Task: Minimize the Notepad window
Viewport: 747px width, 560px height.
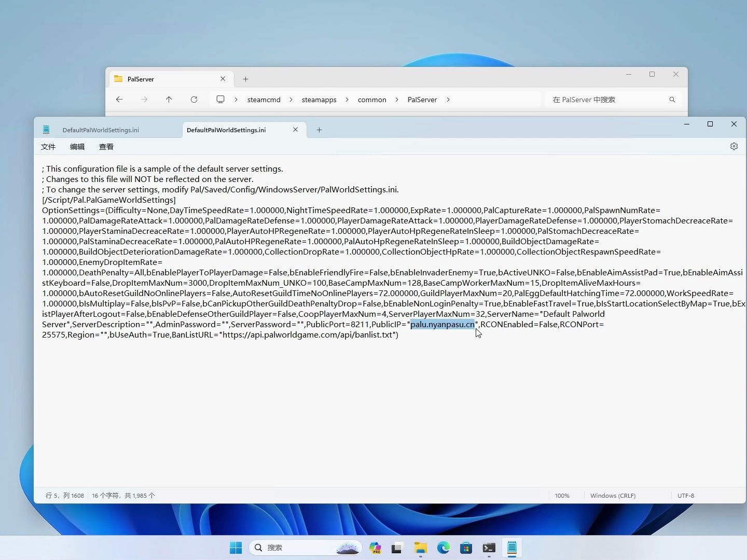Action: click(687, 124)
